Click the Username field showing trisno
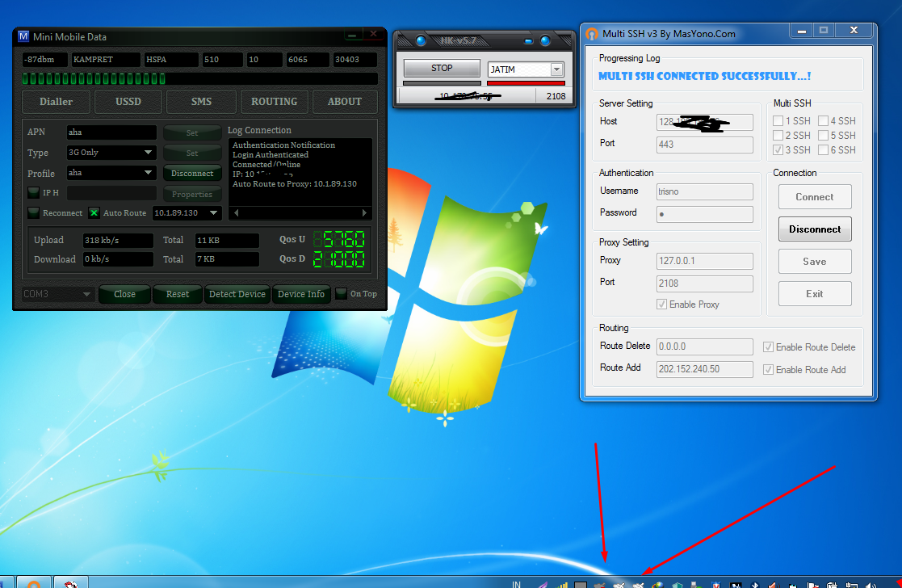Image resolution: width=902 pixels, height=588 pixels. pyautogui.click(x=705, y=191)
